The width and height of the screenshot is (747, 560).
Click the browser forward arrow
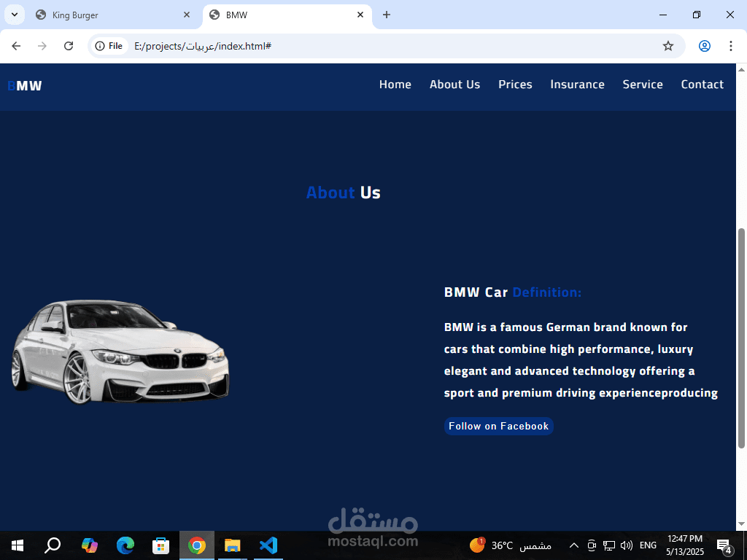(42, 46)
